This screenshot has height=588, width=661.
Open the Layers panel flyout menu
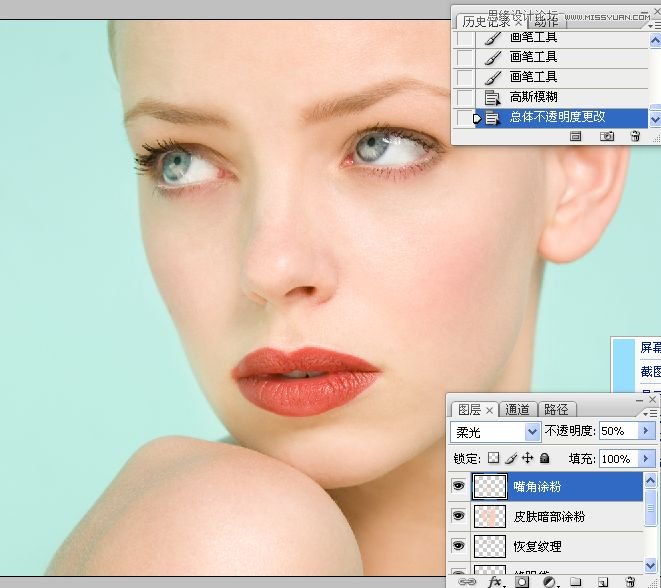point(651,413)
